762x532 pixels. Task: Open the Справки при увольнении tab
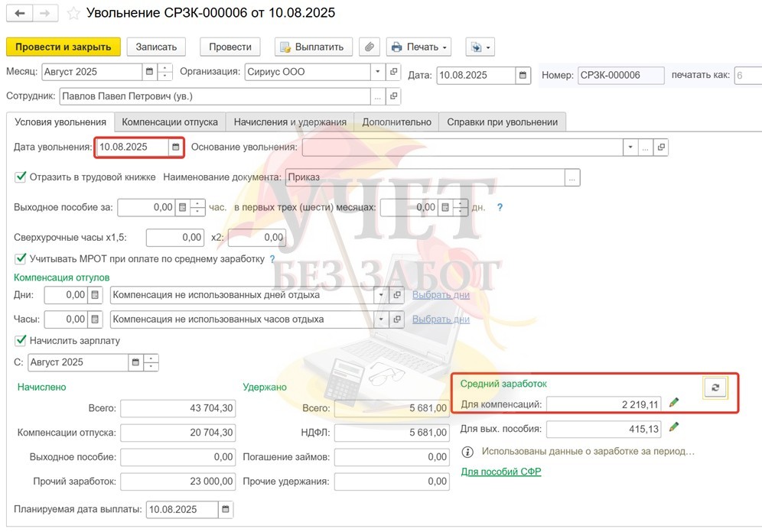coord(502,122)
